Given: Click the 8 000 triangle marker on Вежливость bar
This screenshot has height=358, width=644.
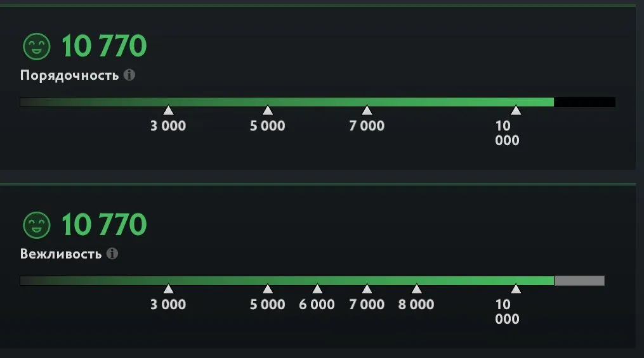Looking at the screenshot, I should tap(416, 289).
